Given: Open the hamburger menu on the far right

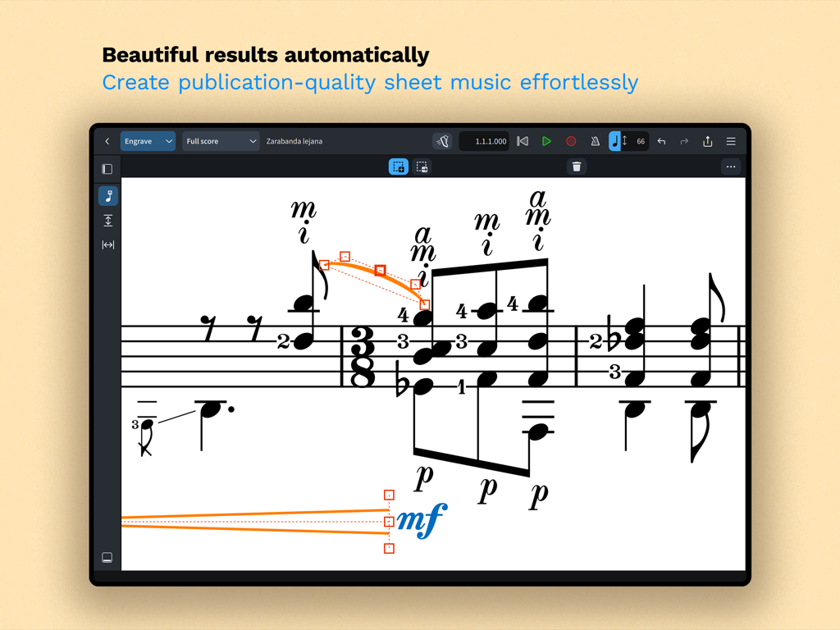Looking at the screenshot, I should coord(730,140).
